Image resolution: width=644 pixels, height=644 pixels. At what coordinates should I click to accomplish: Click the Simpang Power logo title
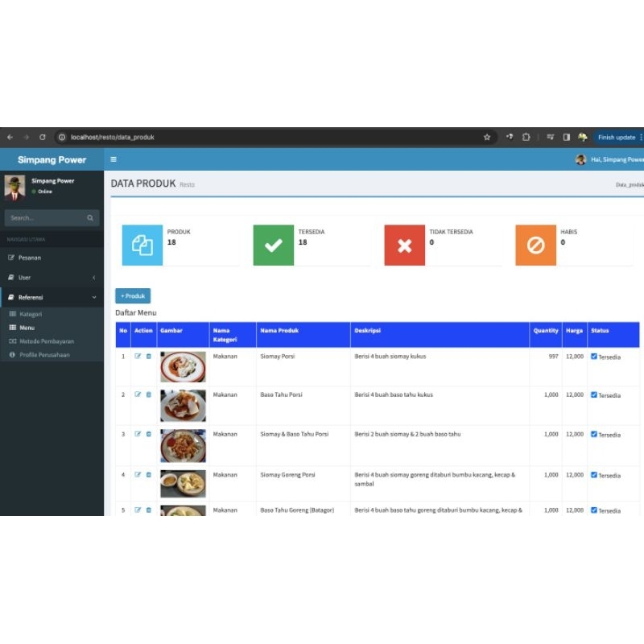52,159
